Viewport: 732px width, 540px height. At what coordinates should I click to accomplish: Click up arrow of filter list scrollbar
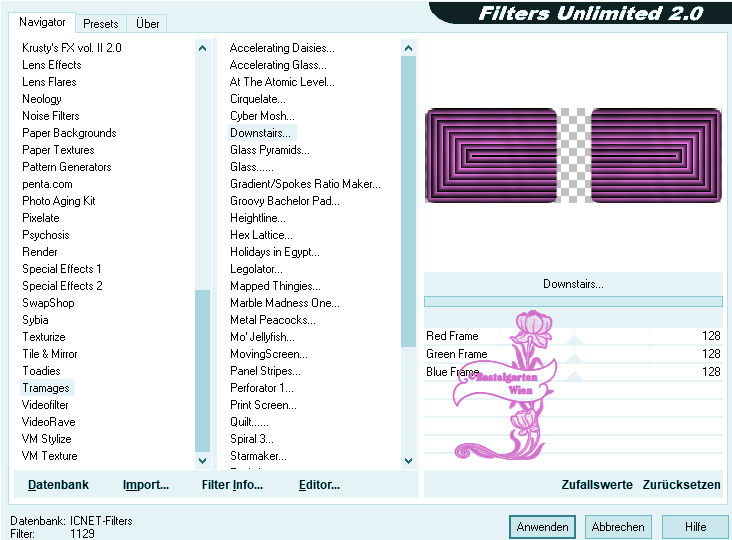(x=408, y=48)
